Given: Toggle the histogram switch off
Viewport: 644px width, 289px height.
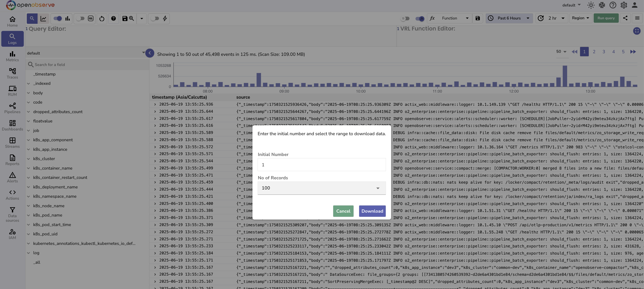Looking at the screenshot, I should pos(57,18).
